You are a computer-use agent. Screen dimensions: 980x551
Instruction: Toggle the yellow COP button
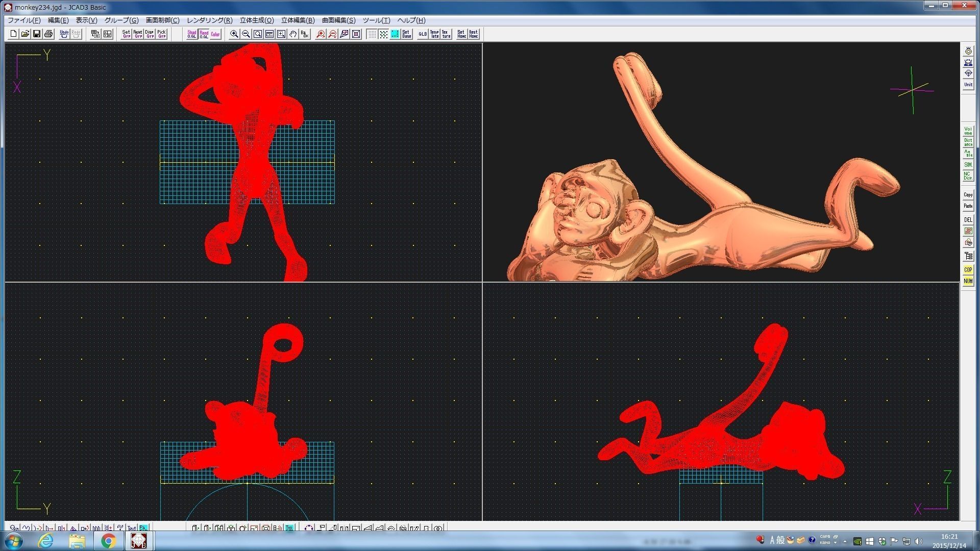tap(968, 270)
